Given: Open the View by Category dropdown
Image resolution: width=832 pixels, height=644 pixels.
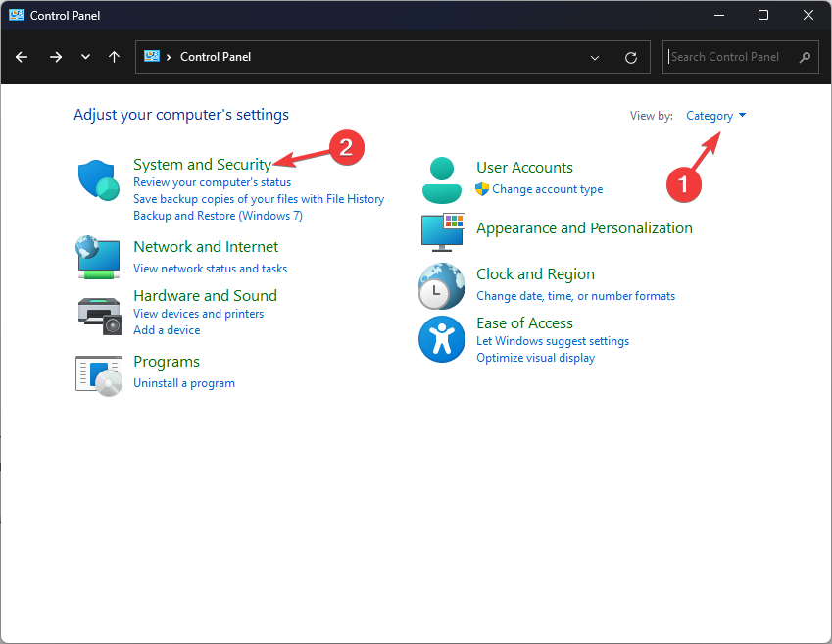Looking at the screenshot, I should 715,116.
